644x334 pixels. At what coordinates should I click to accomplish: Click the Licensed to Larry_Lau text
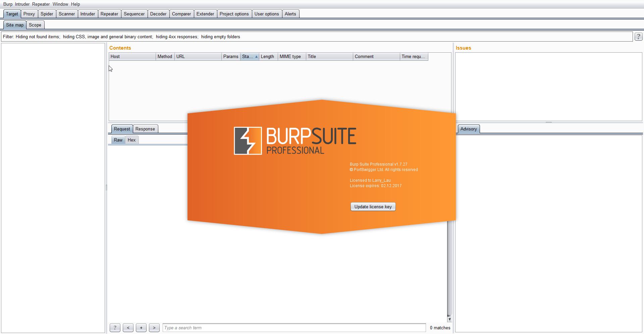370,180
